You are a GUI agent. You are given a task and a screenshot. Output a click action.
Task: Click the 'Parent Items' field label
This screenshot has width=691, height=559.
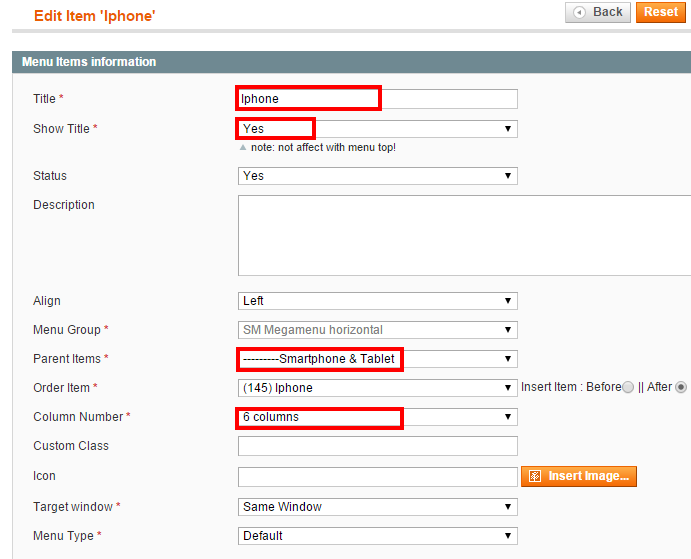point(67,359)
